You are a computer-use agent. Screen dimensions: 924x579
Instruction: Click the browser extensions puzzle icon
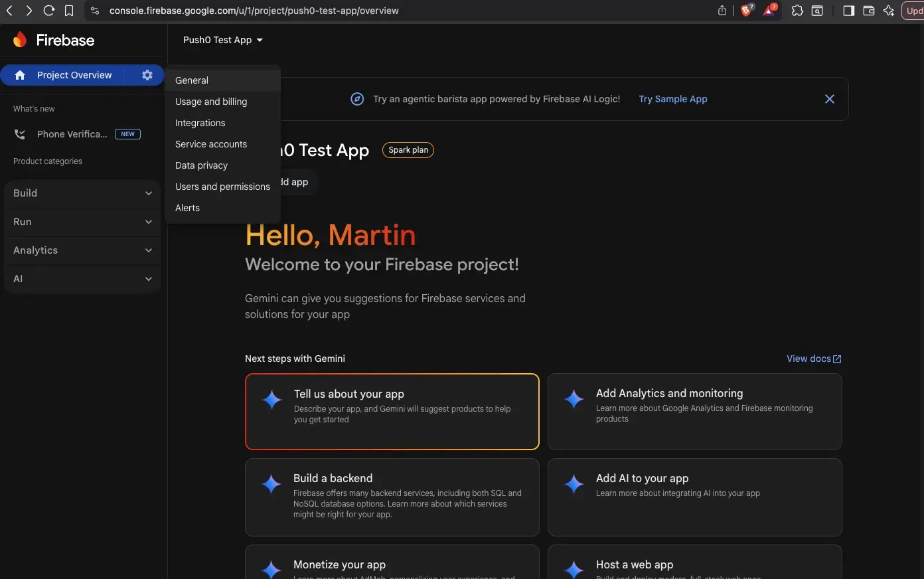click(x=797, y=11)
